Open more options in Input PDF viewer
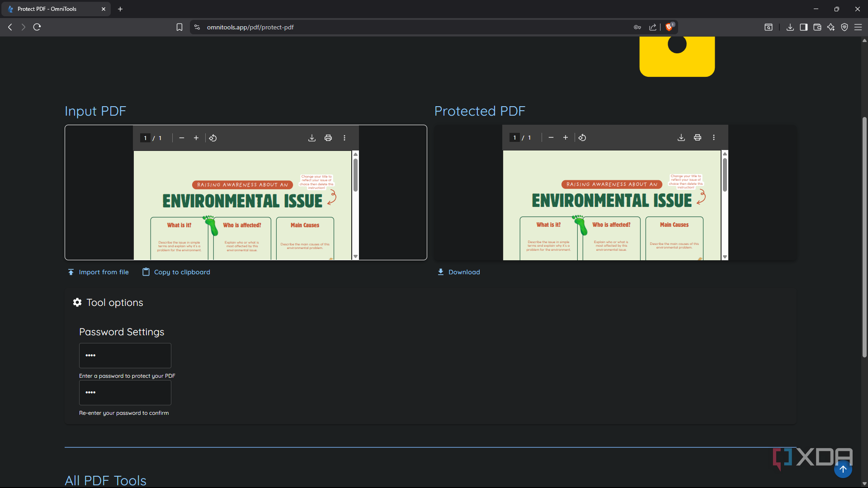This screenshot has width=868, height=488. 344,138
